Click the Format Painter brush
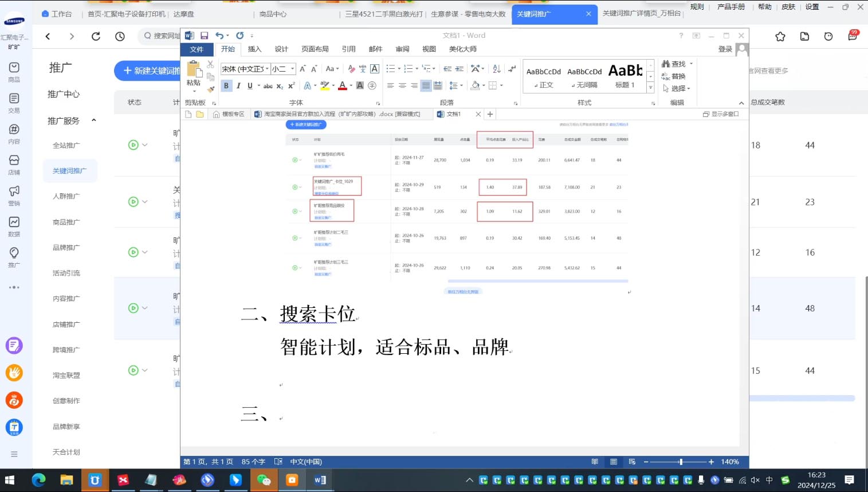Screen dimensions: 868x492 point(210,88)
